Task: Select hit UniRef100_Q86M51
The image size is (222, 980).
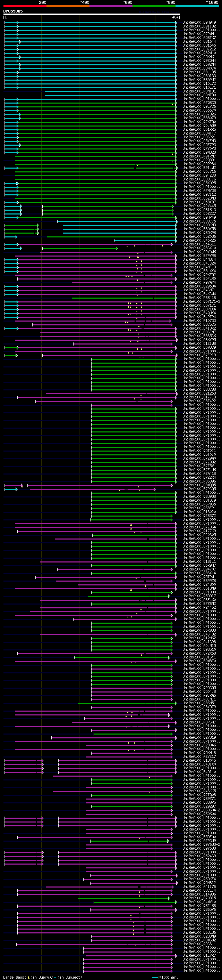Action: (199, 703)
